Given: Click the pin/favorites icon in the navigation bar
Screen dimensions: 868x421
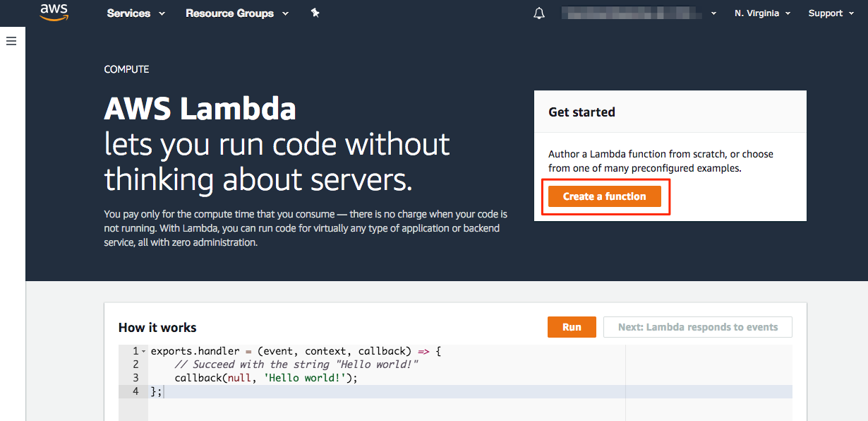Looking at the screenshot, I should (315, 12).
